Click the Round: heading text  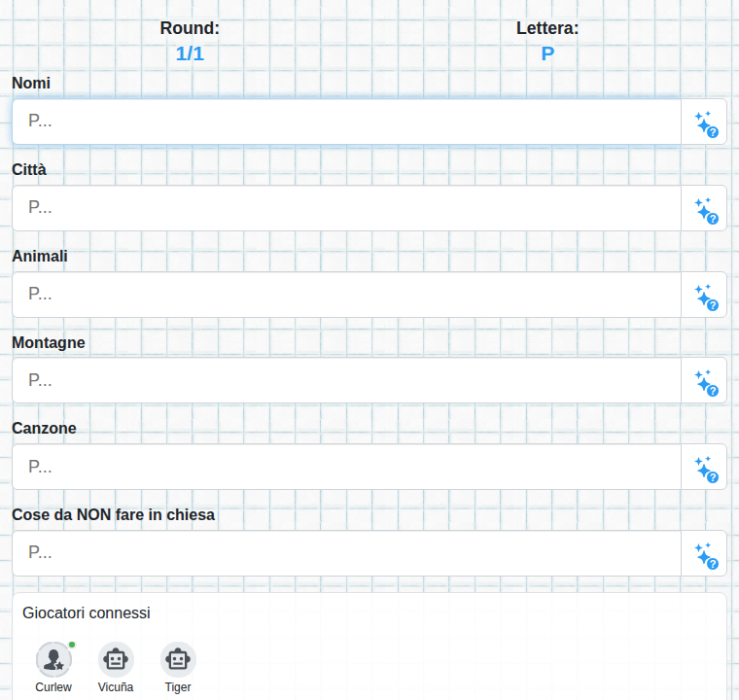click(x=190, y=28)
